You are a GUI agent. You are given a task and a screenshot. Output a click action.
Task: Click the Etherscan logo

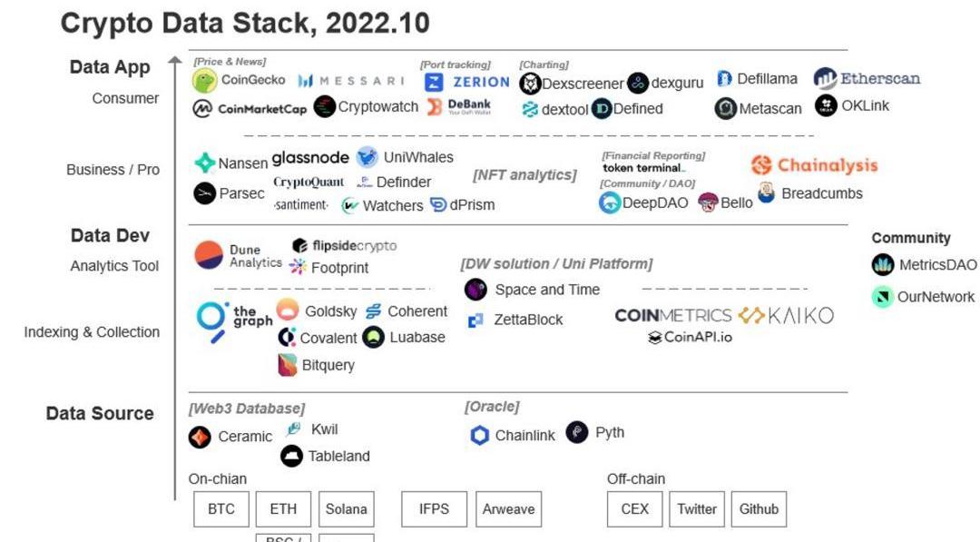tap(867, 79)
